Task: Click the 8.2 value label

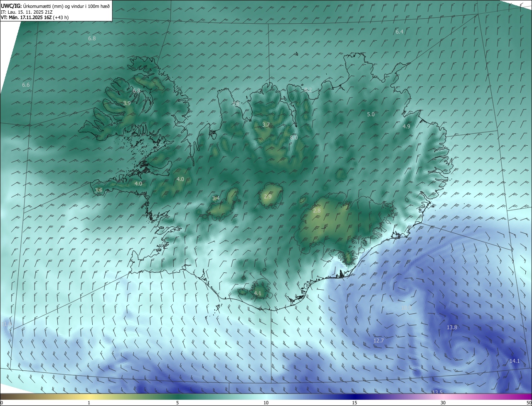Action: (308, 90)
